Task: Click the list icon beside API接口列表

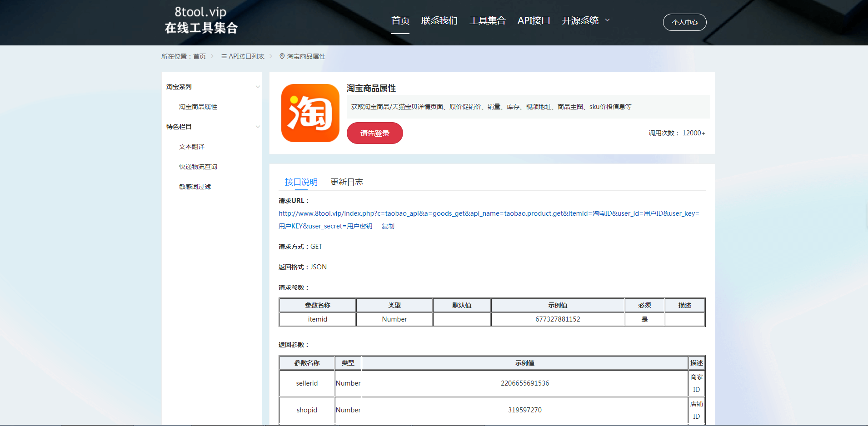Action: (223, 56)
